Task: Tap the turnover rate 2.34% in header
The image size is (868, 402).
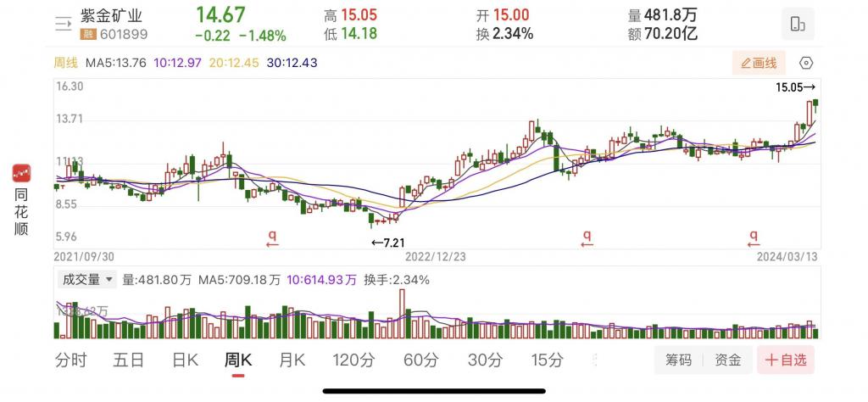Action: pos(513,34)
